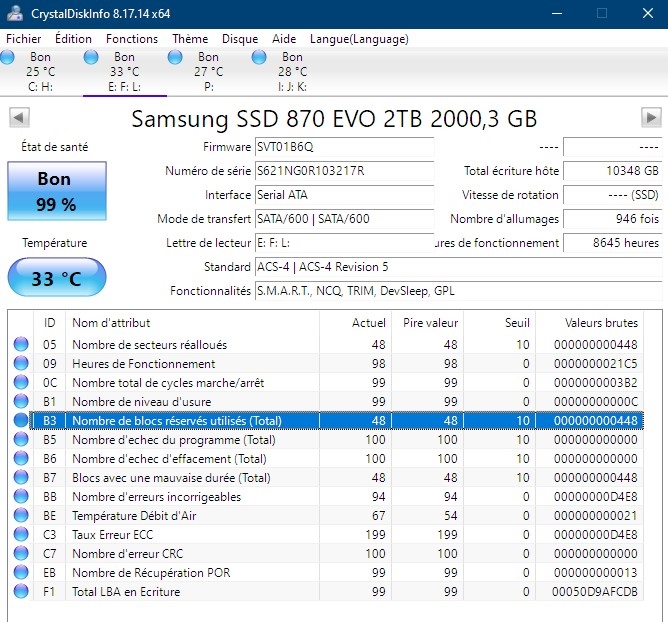
Task: Click status orb of attribute 0C row
Action: [21, 382]
